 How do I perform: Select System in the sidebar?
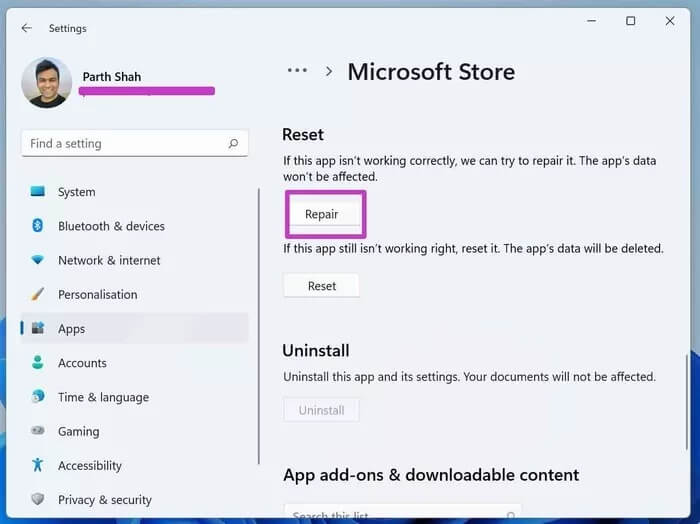coord(134,192)
